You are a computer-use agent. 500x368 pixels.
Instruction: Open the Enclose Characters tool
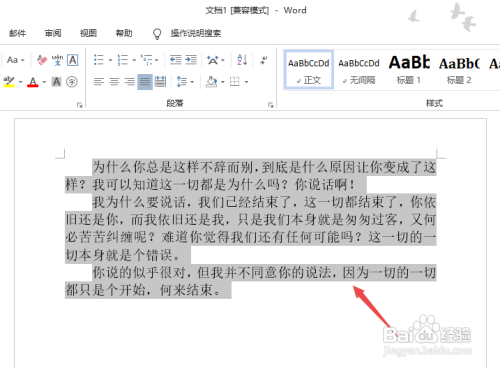click(72, 82)
